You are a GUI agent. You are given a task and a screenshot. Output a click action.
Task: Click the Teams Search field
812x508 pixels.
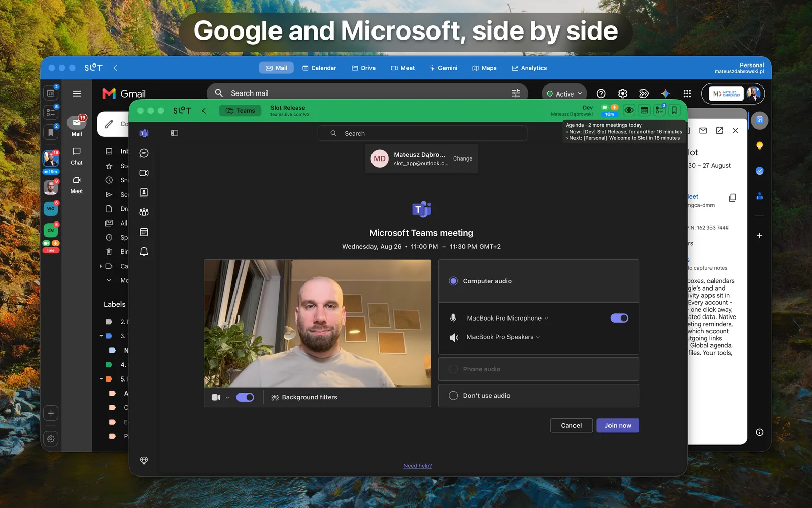click(x=422, y=133)
